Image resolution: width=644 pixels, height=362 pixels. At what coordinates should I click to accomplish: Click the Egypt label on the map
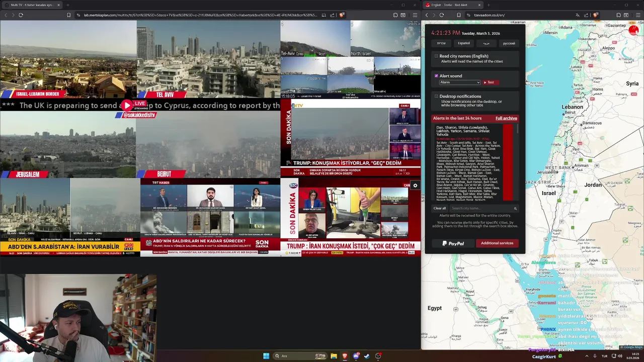click(435, 308)
